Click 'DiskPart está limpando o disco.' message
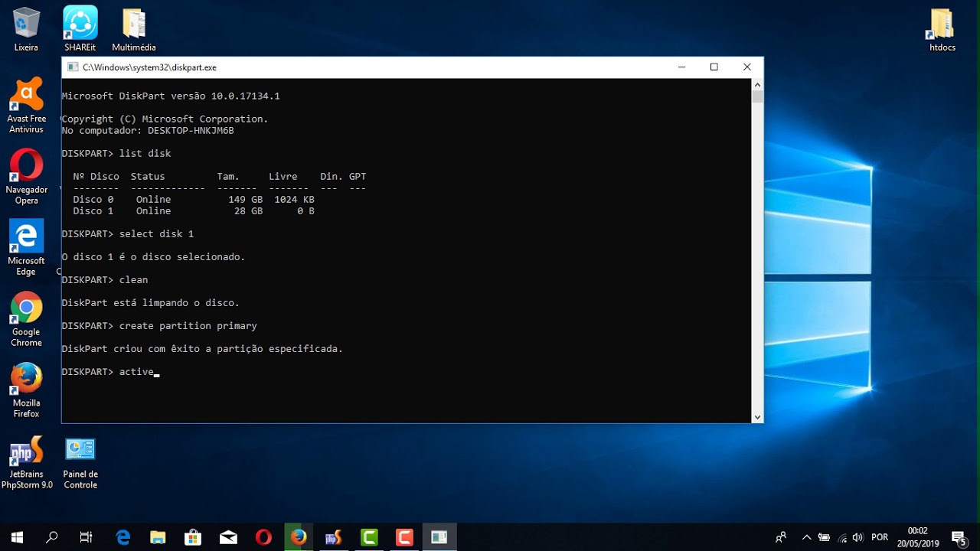This screenshot has width=980, height=551. (151, 303)
